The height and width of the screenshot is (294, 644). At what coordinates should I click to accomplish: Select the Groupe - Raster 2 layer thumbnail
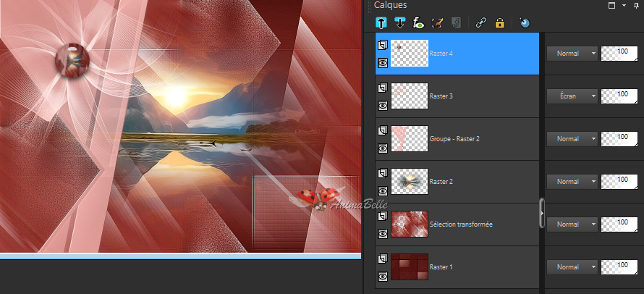(410, 139)
